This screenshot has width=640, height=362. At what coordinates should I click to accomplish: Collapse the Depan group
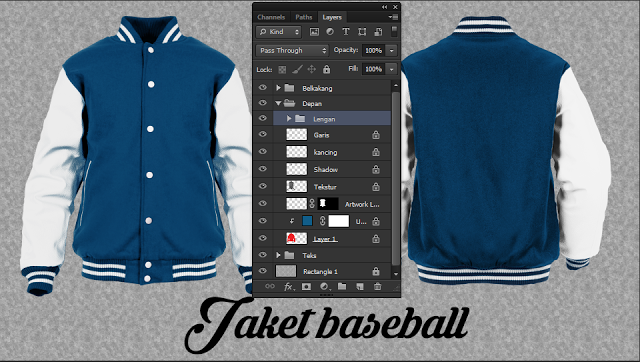[278, 103]
